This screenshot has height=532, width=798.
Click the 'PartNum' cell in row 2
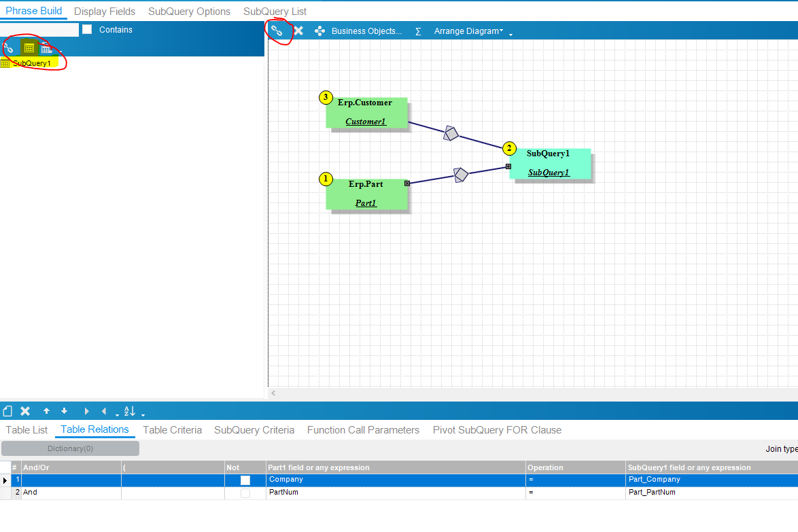click(396, 493)
